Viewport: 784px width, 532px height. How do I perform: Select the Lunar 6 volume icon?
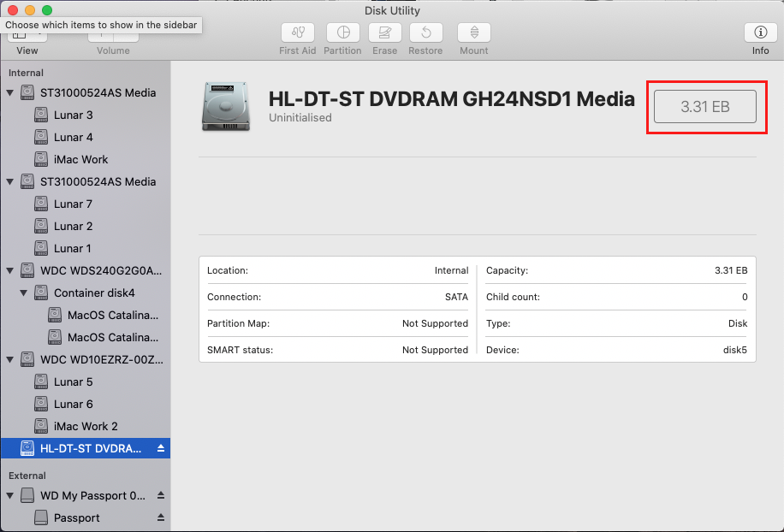coord(41,404)
